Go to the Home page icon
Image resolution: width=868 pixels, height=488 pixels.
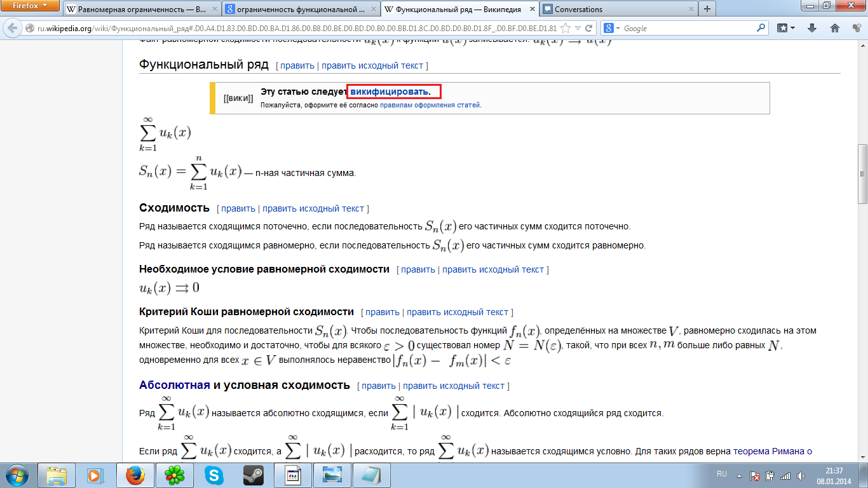click(835, 28)
